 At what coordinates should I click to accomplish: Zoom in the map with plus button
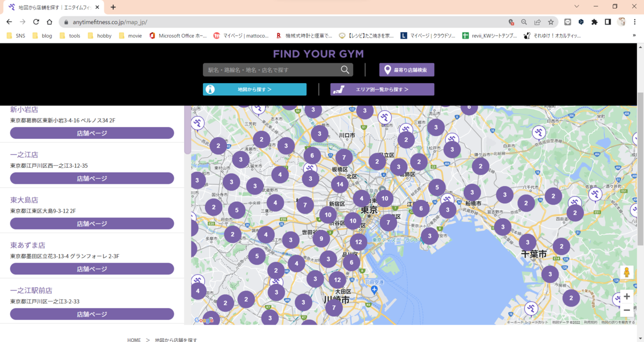coord(626,296)
